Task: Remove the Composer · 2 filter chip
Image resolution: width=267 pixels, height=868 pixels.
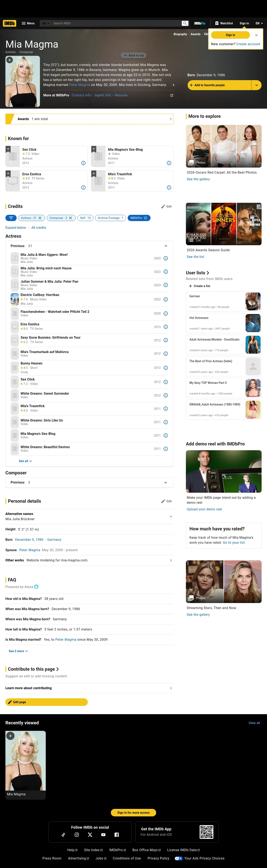Action: pos(71,218)
